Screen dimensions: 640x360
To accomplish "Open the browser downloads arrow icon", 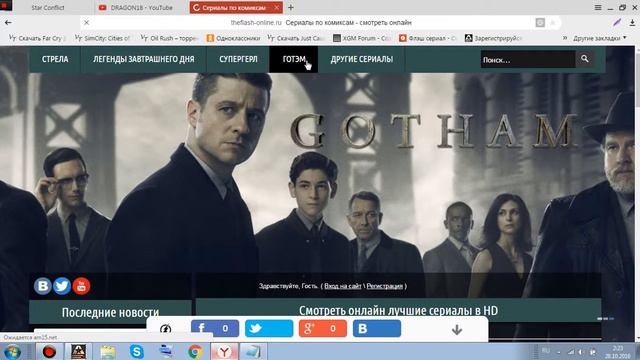I will pyautogui.click(x=632, y=22).
